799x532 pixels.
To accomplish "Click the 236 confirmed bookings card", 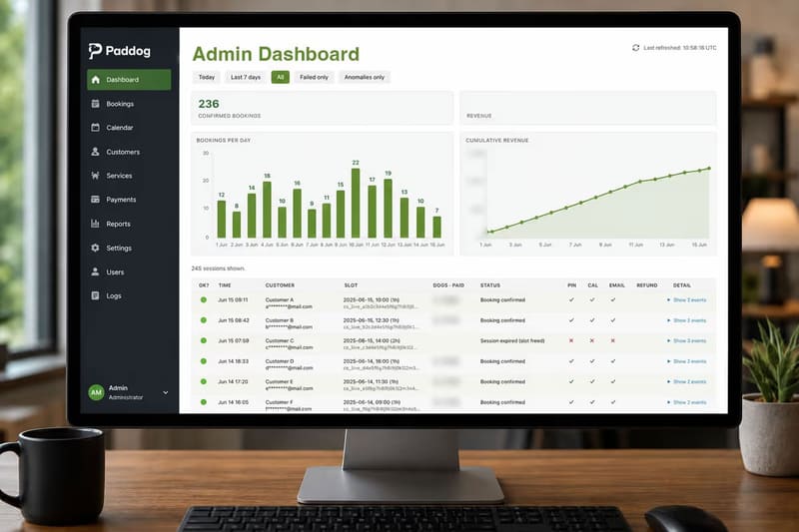I will point(322,108).
